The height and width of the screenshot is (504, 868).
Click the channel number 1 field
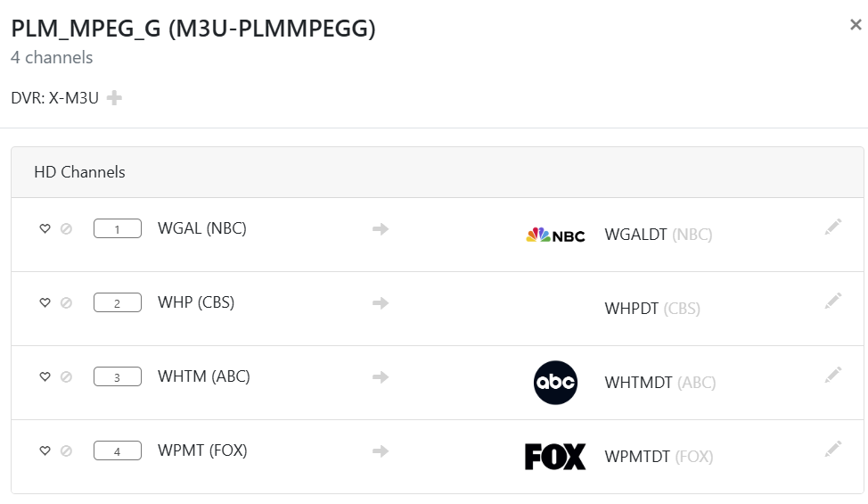tap(118, 229)
